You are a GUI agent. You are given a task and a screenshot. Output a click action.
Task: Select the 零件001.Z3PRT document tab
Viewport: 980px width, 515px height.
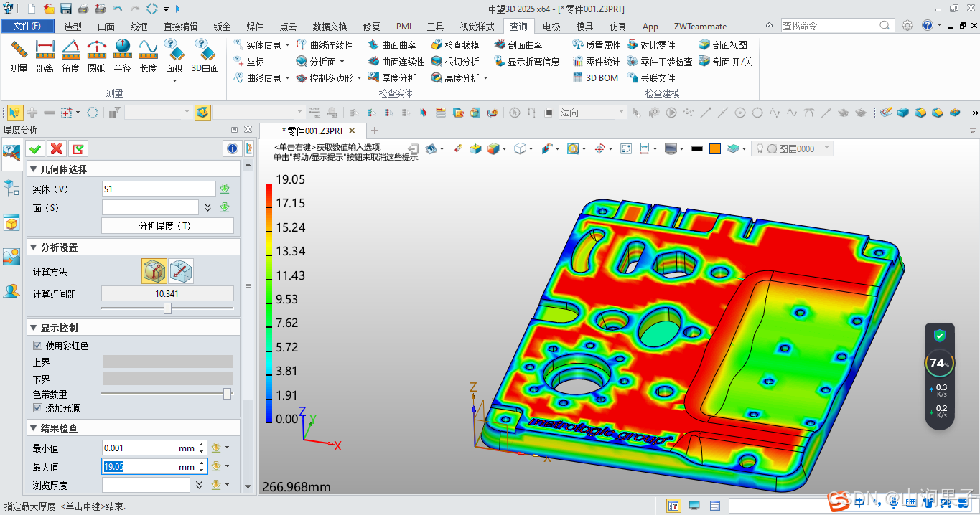[x=312, y=131]
